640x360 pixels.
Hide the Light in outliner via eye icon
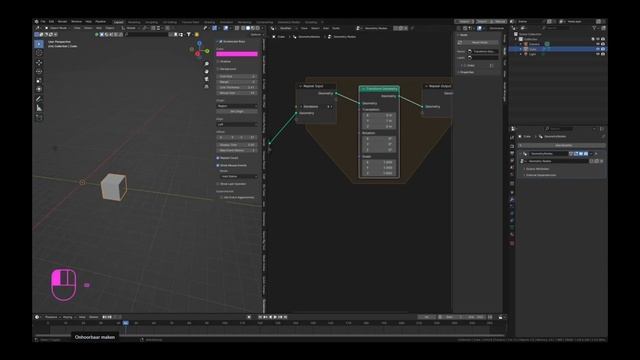coord(598,54)
